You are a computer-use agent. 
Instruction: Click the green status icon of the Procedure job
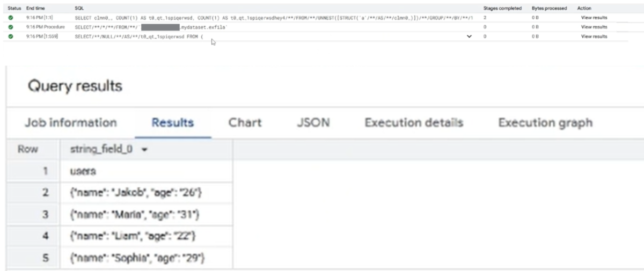[x=11, y=27]
